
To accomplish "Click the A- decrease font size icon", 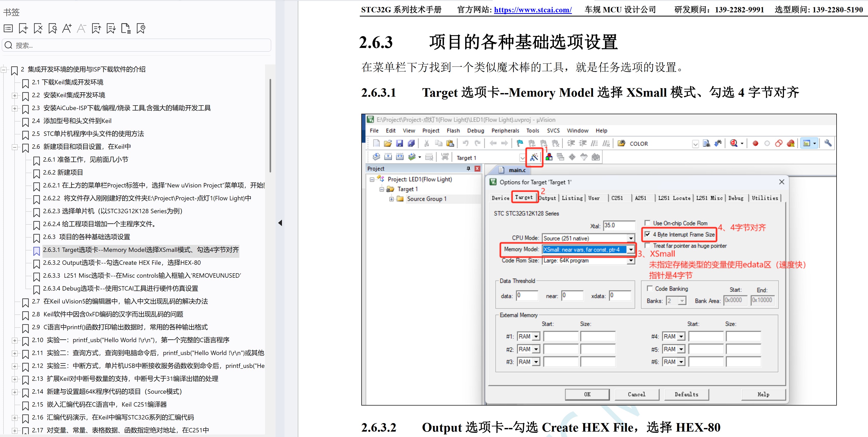I will click(x=81, y=28).
